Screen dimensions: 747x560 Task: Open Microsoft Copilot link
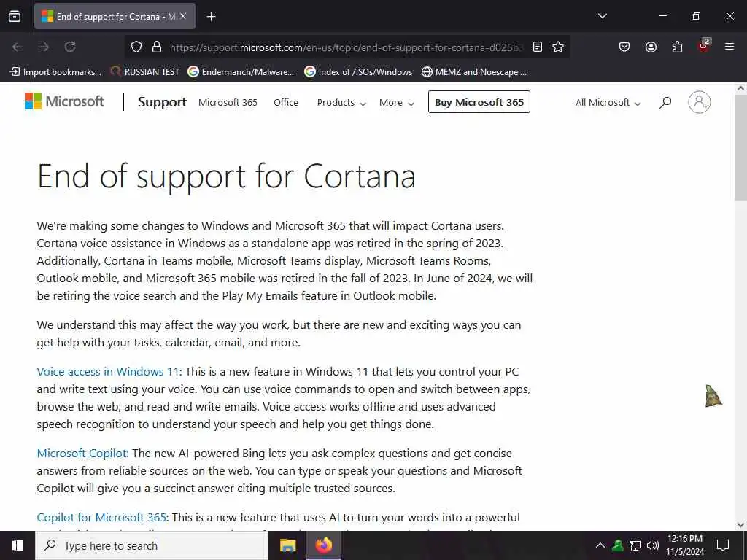tap(82, 453)
